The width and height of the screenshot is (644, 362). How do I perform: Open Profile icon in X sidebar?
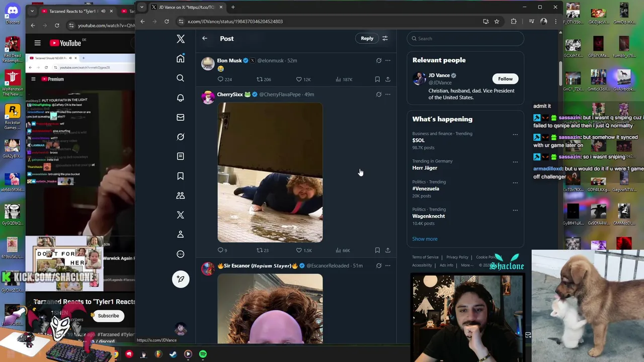click(x=181, y=234)
